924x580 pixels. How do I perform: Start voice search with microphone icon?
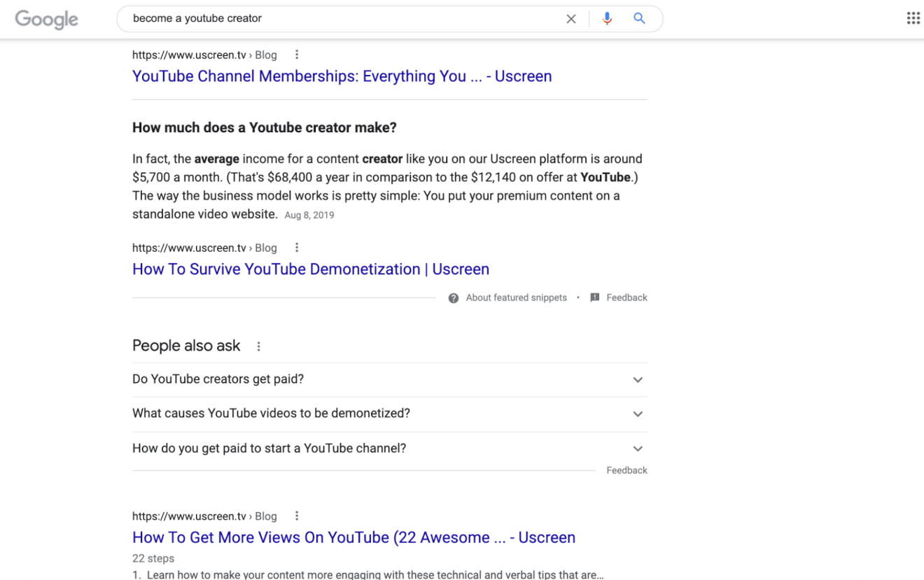607,19
